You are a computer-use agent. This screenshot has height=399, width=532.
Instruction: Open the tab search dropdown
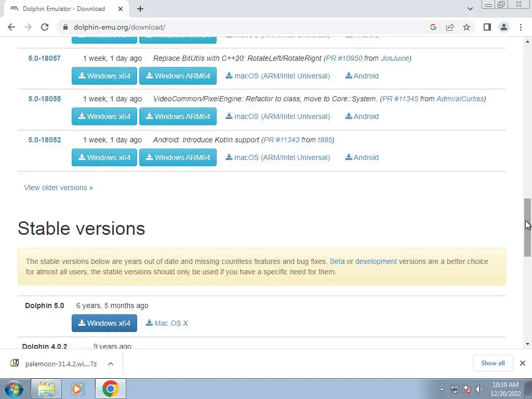pos(470,9)
